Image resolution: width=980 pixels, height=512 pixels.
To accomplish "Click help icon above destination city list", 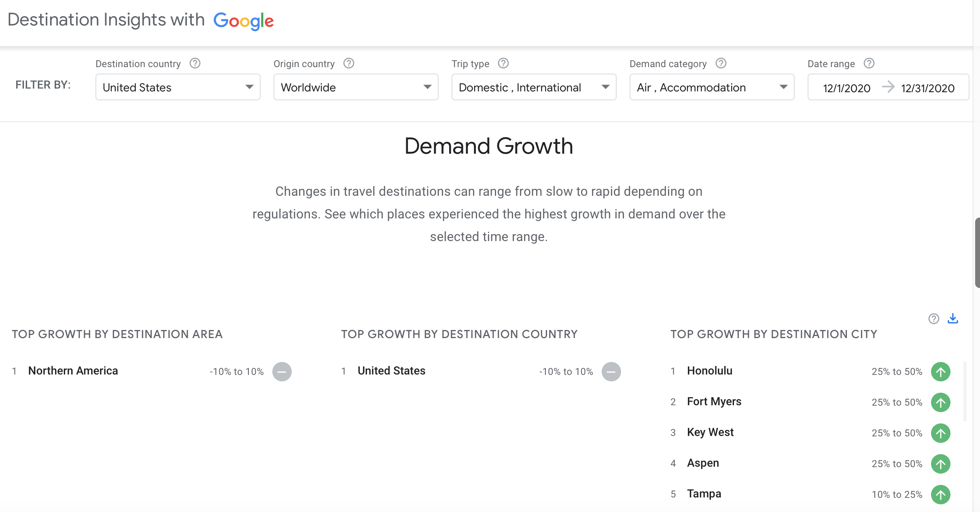I will pos(934,319).
